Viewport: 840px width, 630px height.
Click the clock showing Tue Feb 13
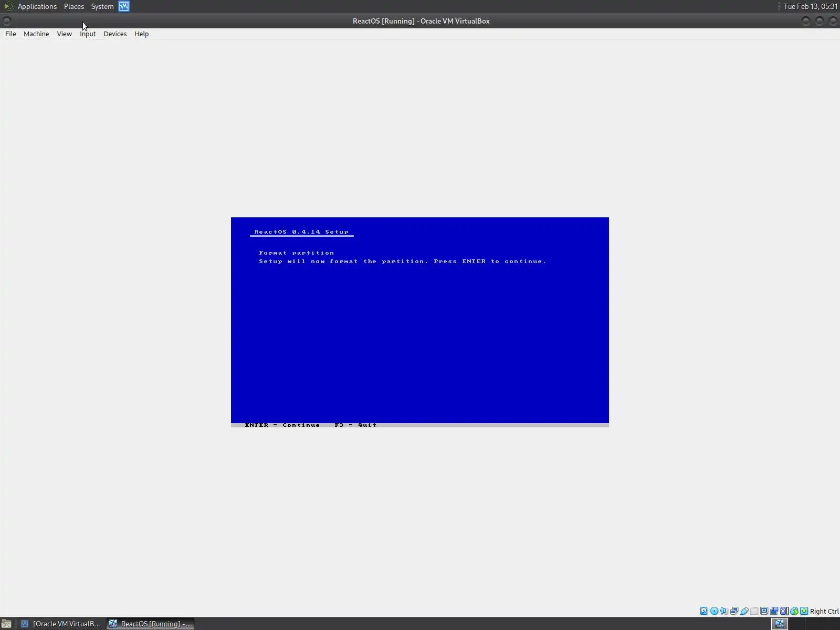[x=811, y=6]
